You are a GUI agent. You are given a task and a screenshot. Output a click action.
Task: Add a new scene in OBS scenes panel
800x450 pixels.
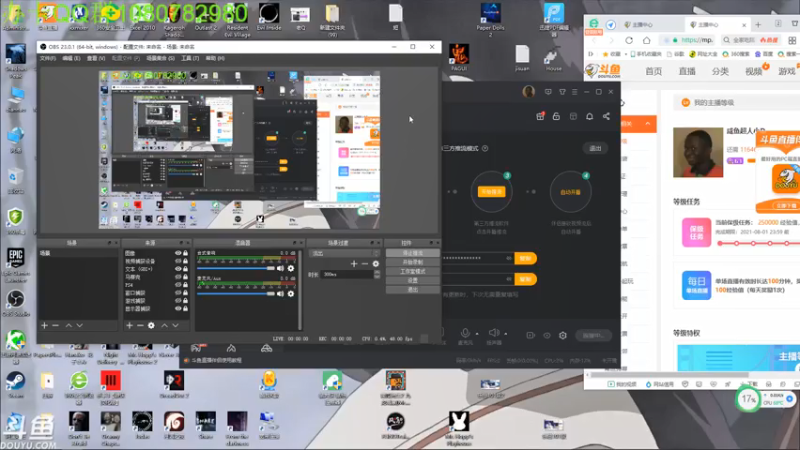point(44,326)
